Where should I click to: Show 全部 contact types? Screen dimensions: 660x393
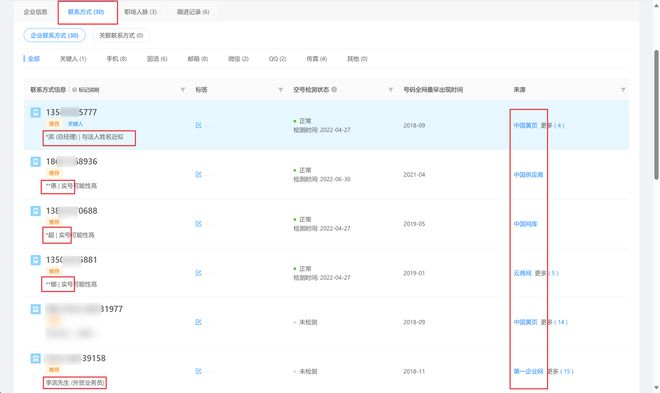coord(34,58)
